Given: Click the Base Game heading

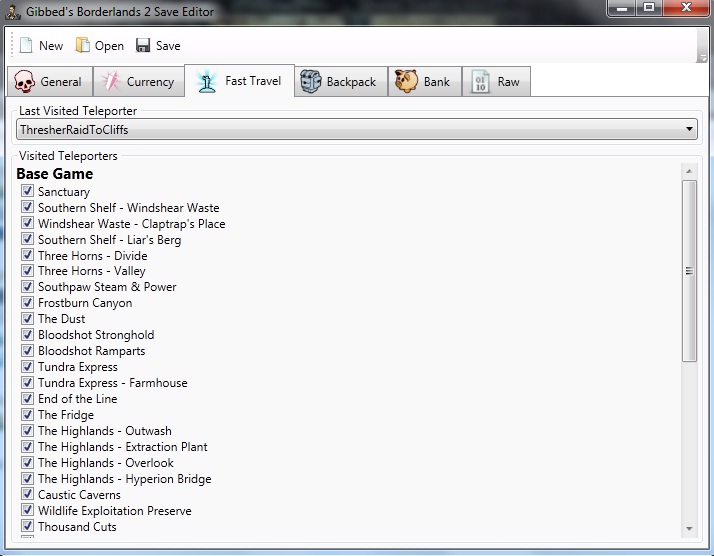Looking at the screenshot, I should 55,174.
